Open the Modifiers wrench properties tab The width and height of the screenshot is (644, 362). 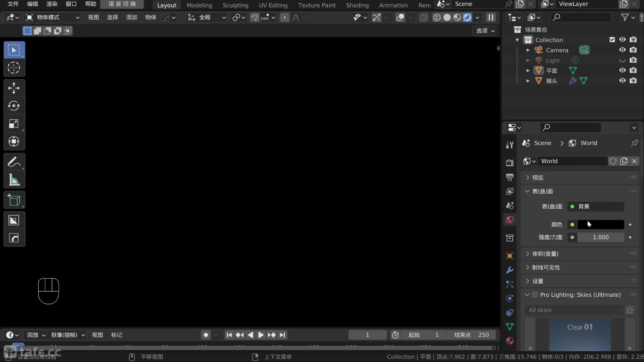click(509, 270)
